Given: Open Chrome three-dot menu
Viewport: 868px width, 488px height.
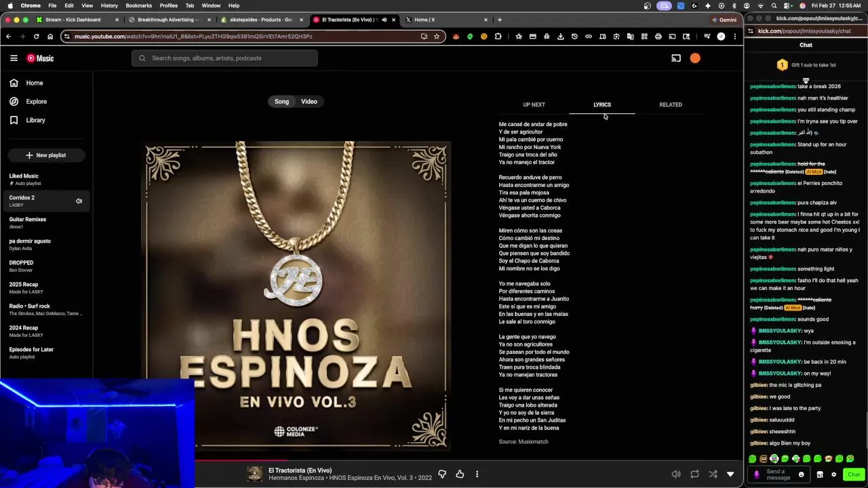Looking at the screenshot, I should [735, 37].
